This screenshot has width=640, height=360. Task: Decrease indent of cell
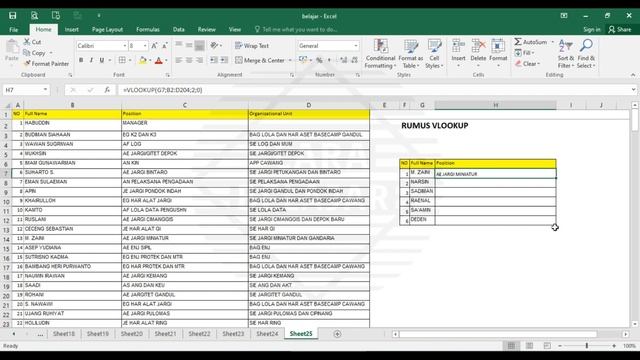pyautogui.click(x=214, y=60)
